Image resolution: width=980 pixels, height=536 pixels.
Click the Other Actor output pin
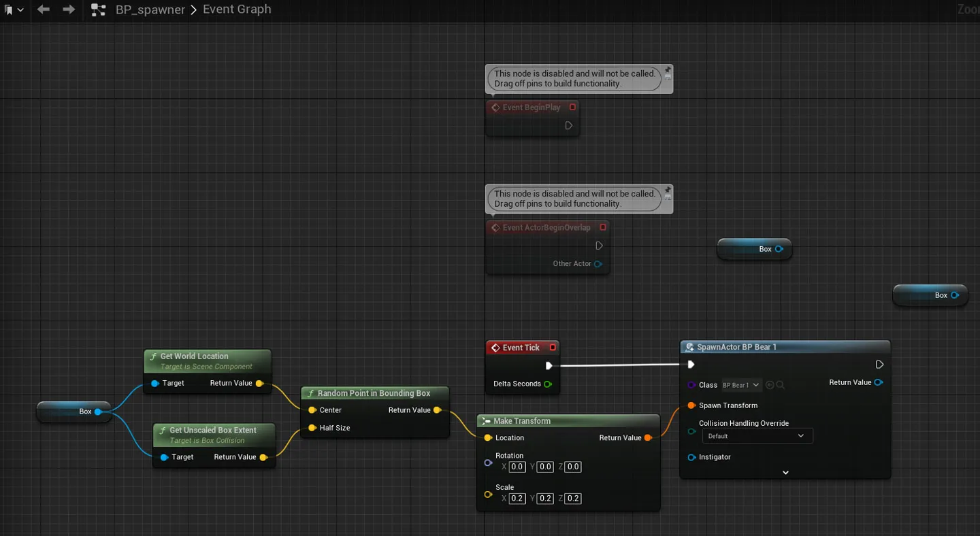pos(598,264)
